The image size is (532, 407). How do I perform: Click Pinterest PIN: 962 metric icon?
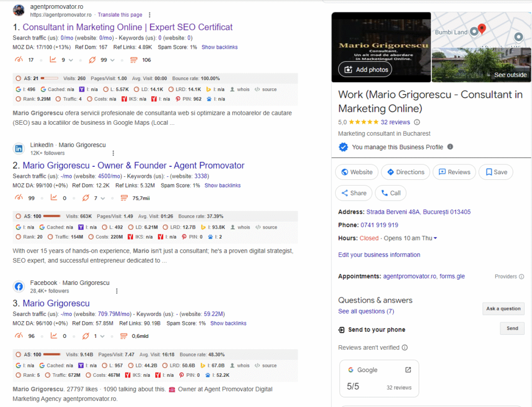(178, 99)
